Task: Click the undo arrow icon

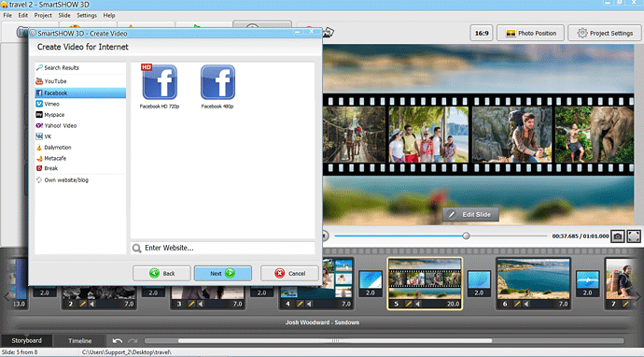Action: pyautogui.click(x=117, y=340)
